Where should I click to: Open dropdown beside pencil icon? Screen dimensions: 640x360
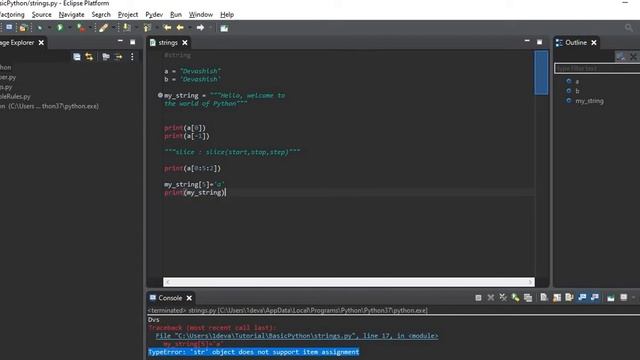113,28
